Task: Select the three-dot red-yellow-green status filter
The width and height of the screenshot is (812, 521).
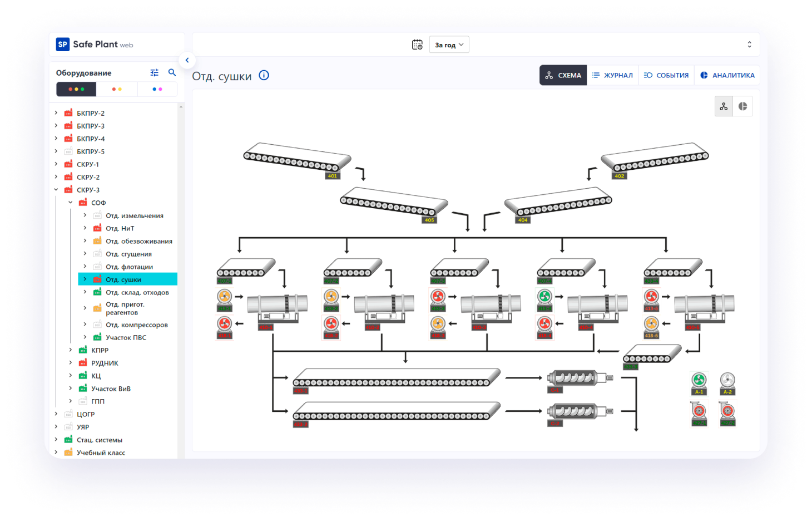Action: [x=76, y=89]
